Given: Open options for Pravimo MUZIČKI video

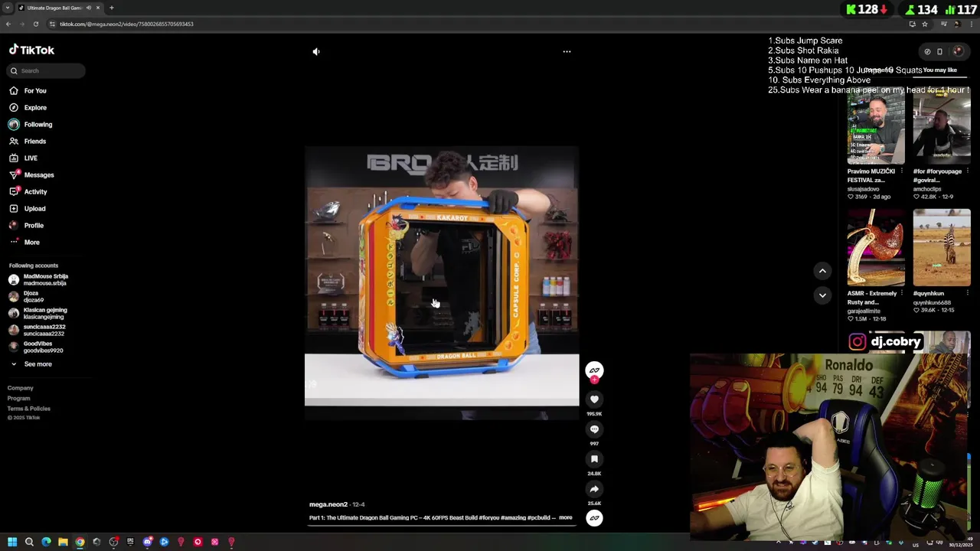Looking at the screenshot, I should (x=901, y=171).
